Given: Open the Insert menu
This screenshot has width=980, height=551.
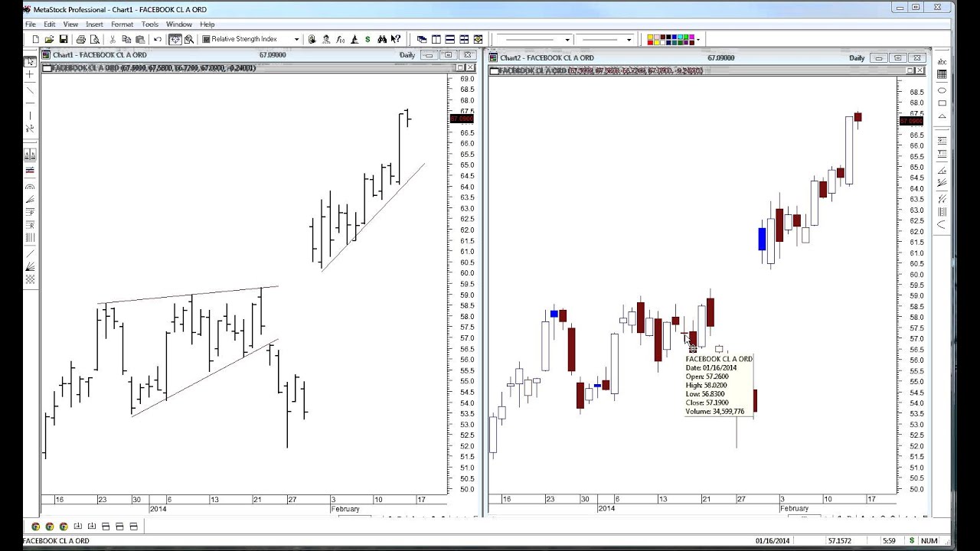Looking at the screenshot, I should pyautogui.click(x=94, y=24).
